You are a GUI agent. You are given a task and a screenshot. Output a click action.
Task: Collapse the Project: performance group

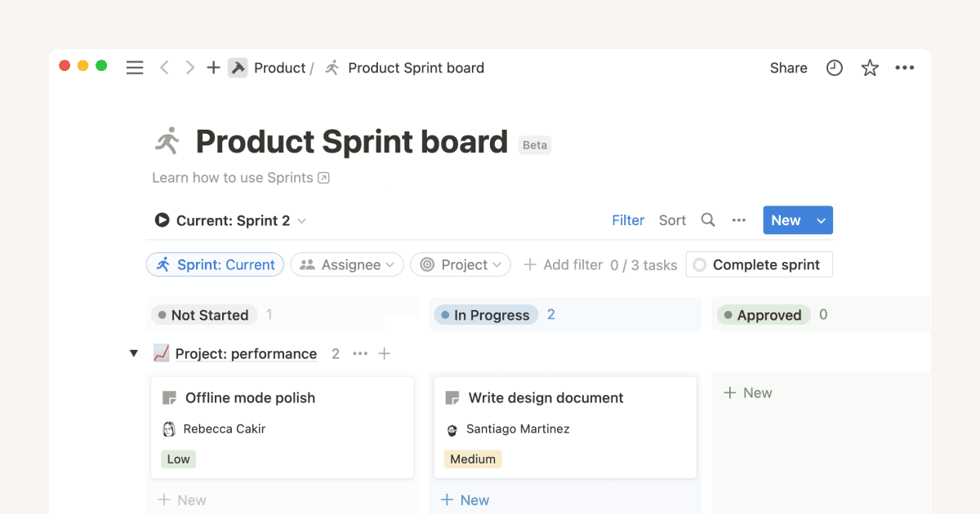coord(133,353)
